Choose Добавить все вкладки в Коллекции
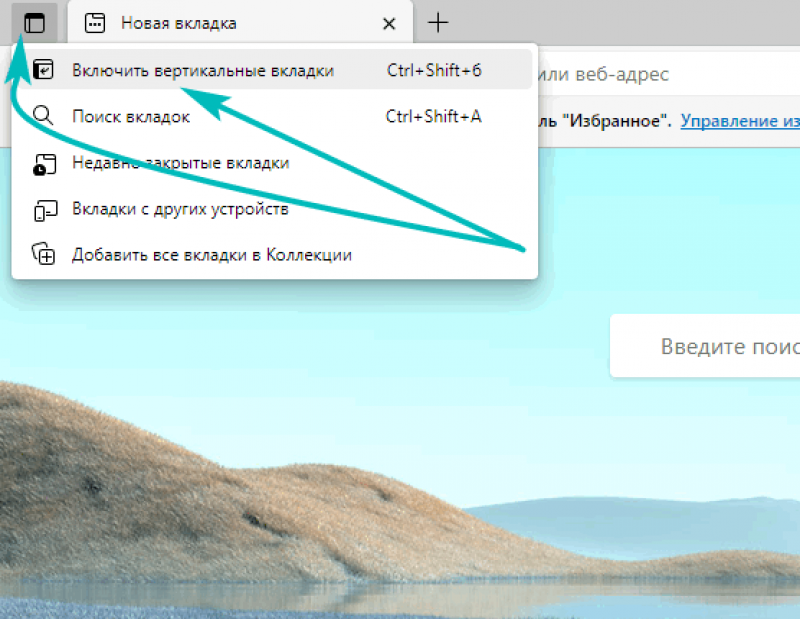This screenshot has width=800, height=619. click(212, 255)
